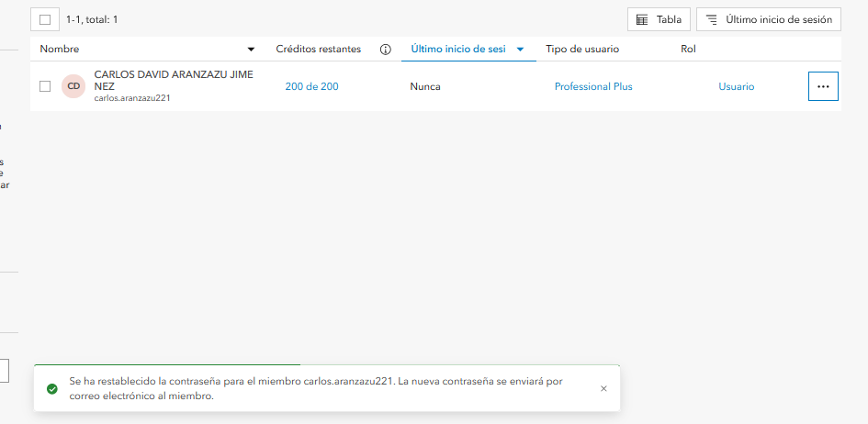Click the green success checkmark icon
This screenshot has width=868, height=424.
pos(52,388)
